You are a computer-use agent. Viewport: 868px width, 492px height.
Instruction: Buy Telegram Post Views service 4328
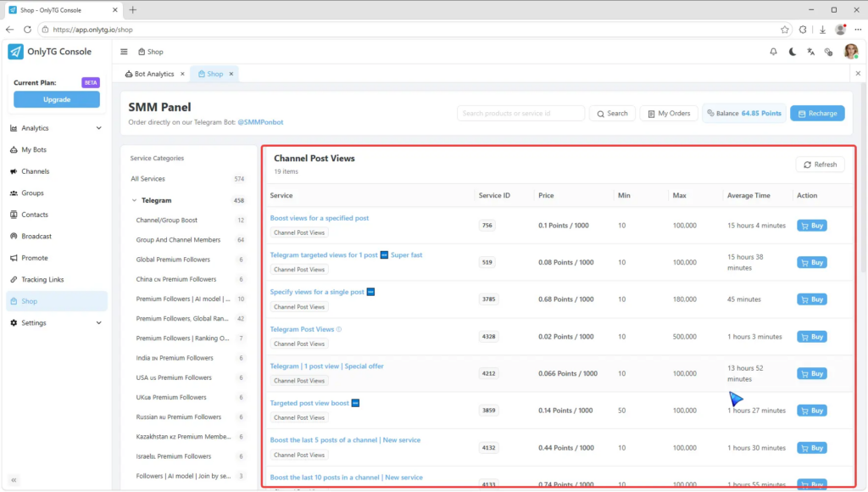[811, 336]
